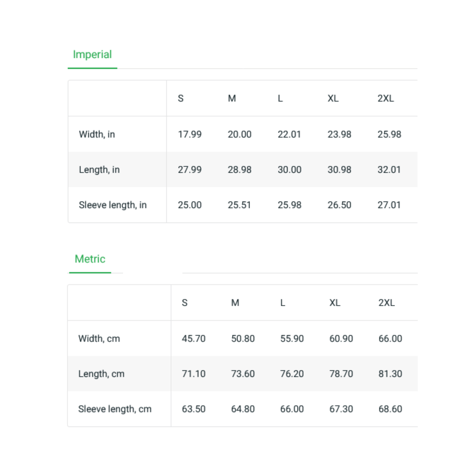This screenshot has height=476, width=476.
Task: Click the Sleeve length, cm row label
Action: click(115, 409)
